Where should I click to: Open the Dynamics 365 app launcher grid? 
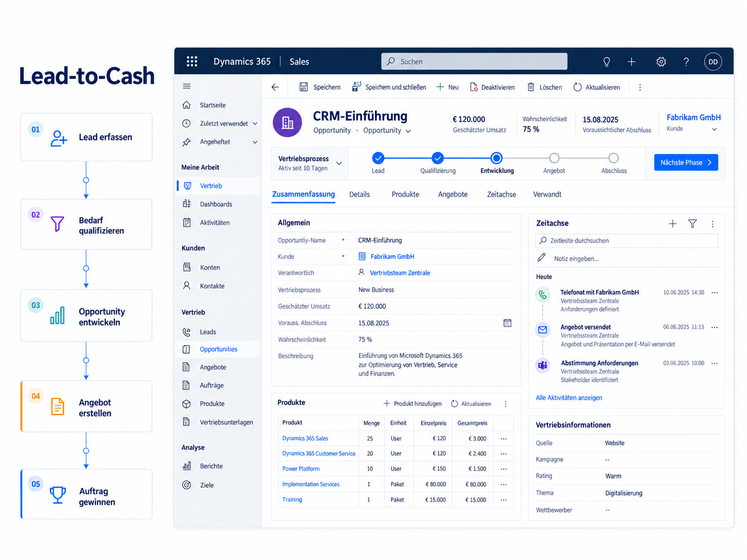(192, 61)
